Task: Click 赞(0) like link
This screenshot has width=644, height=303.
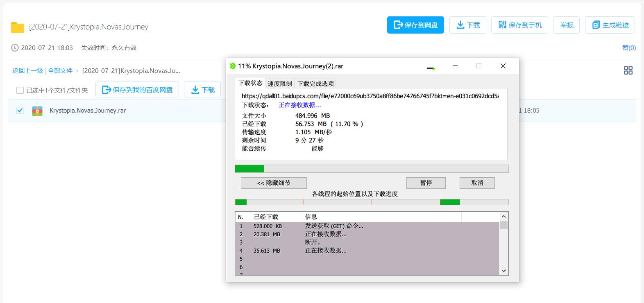Action: pyautogui.click(x=629, y=48)
